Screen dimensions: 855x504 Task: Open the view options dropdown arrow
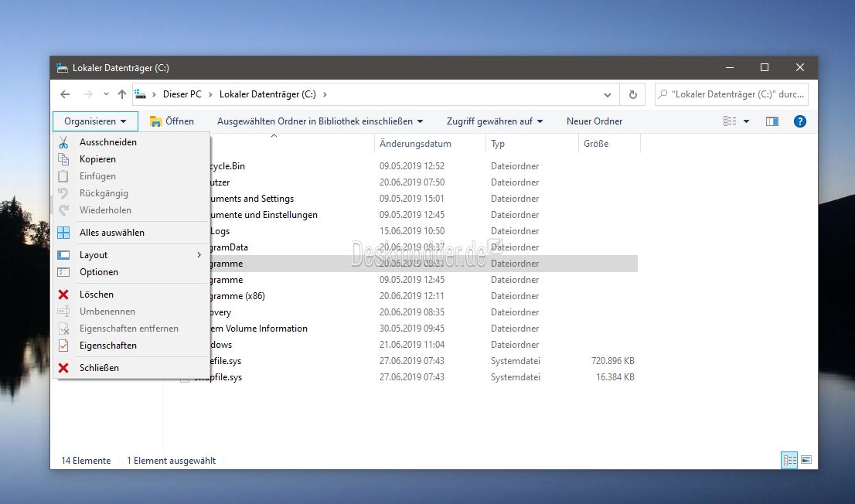coord(747,121)
